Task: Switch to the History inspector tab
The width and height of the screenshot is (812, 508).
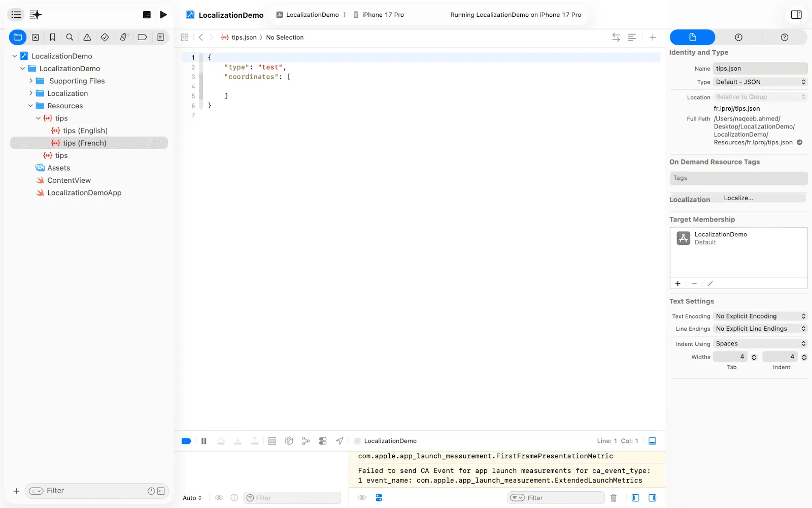Action: pos(738,37)
